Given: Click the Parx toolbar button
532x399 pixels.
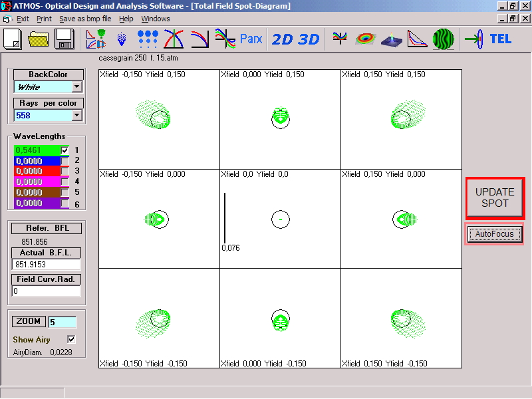Looking at the screenshot, I should pyautogui.click(x=251, y=39).
